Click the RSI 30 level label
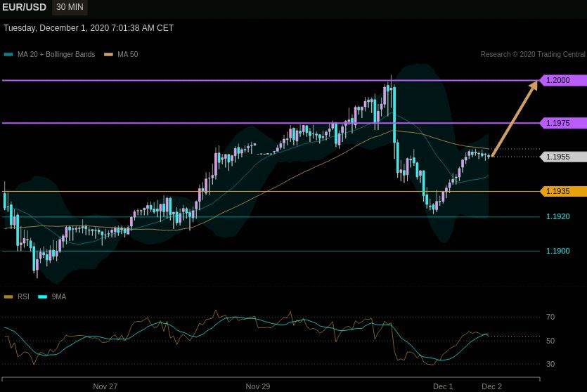The width and height of the screenshot is (587, 392). point(550,364)
